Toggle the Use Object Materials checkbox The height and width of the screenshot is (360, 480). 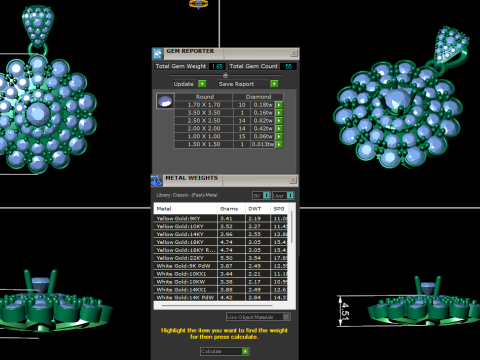point(286,317)
